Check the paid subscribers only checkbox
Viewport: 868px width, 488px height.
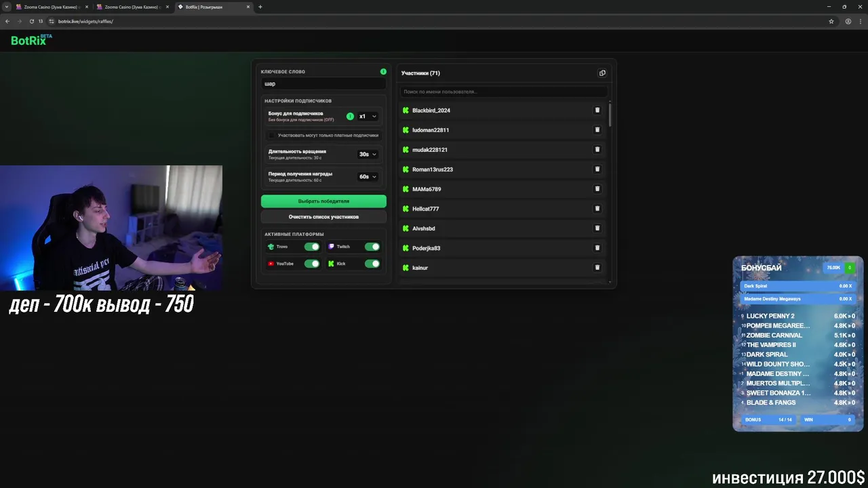tap(272, 135)
